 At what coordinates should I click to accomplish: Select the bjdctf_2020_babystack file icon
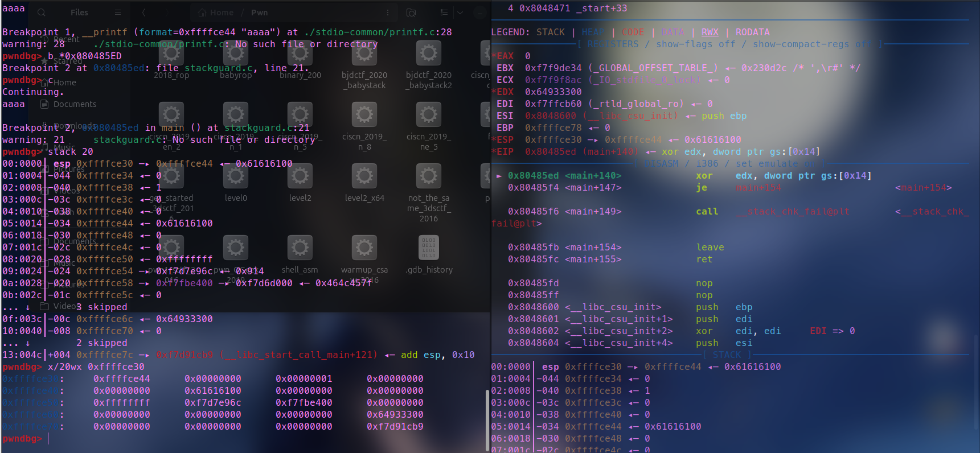point(364,53)
